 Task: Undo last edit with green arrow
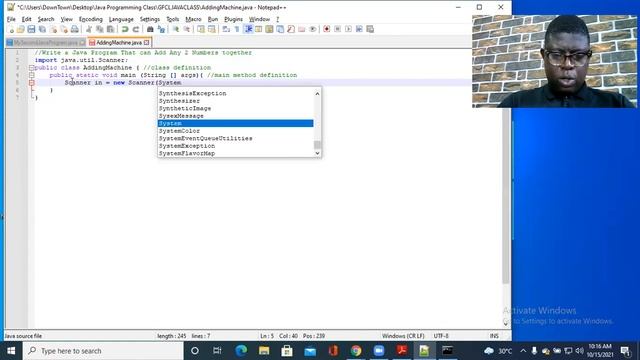pos(125,29)
